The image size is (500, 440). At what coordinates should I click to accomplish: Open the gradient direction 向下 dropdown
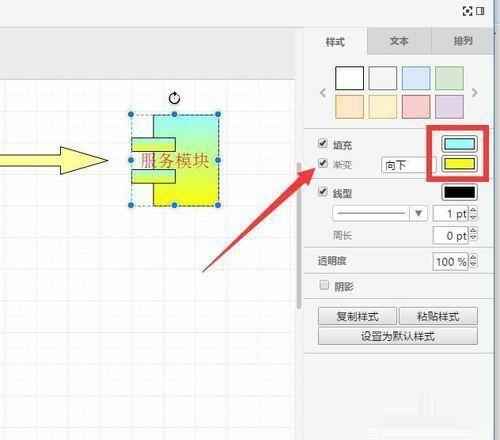click(408, 165)
